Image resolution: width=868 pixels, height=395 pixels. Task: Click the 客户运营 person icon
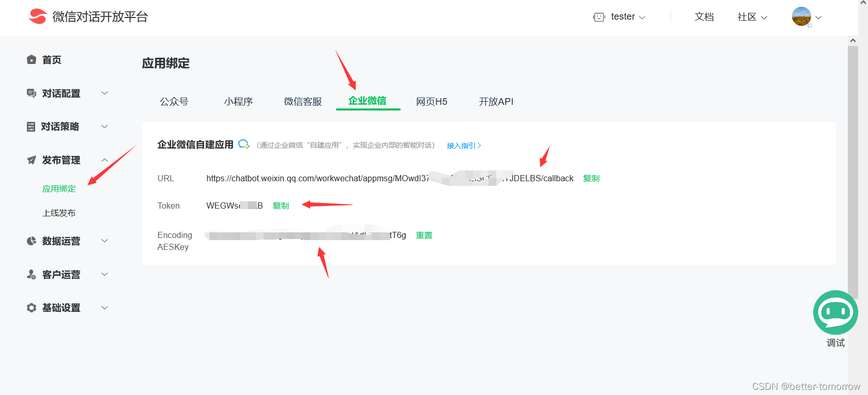32,275
